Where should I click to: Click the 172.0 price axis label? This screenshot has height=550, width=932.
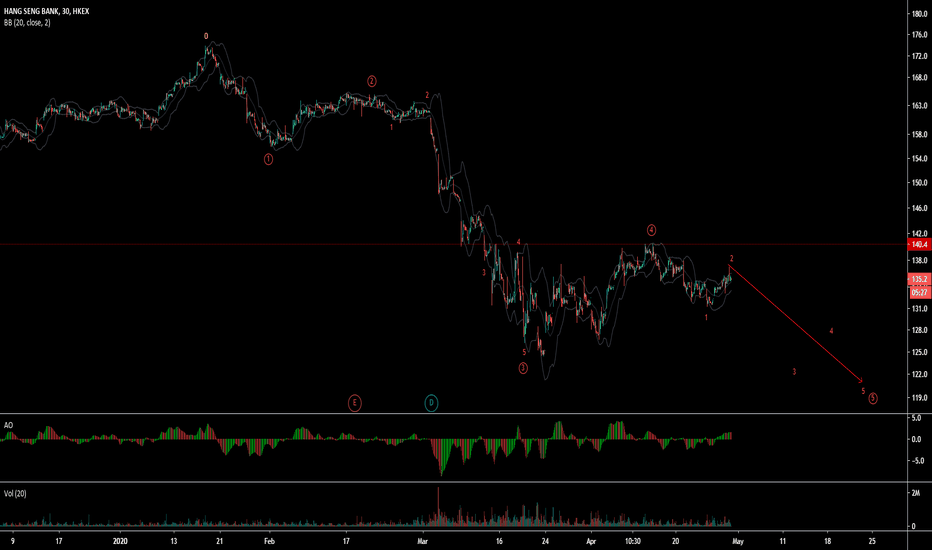pos(920,56)
